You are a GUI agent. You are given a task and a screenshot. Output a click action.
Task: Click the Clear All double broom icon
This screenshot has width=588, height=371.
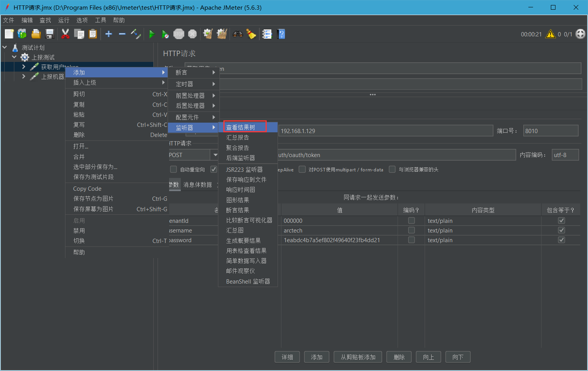point(222,34)
